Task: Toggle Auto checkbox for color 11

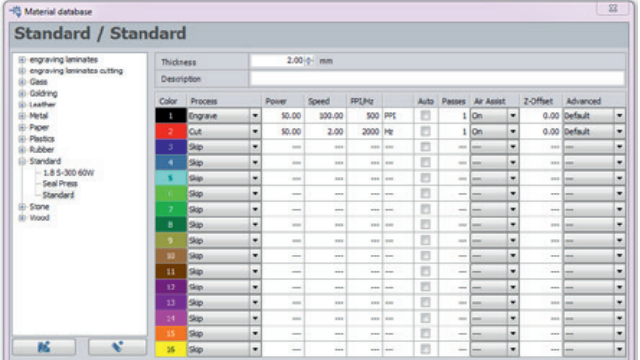Action: click(x=425, y=271)
